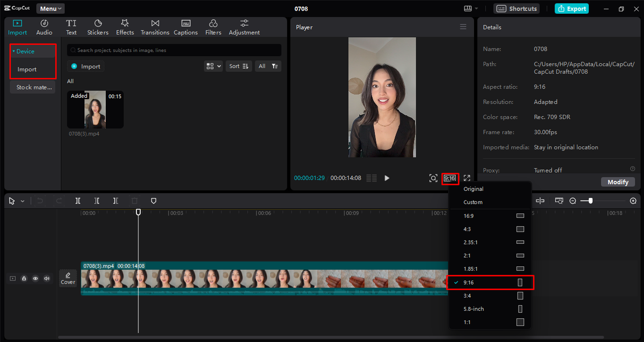Select the 4:3 aspect ratio
The width and height of the screenshot is (644, 342).
[490, 229]
